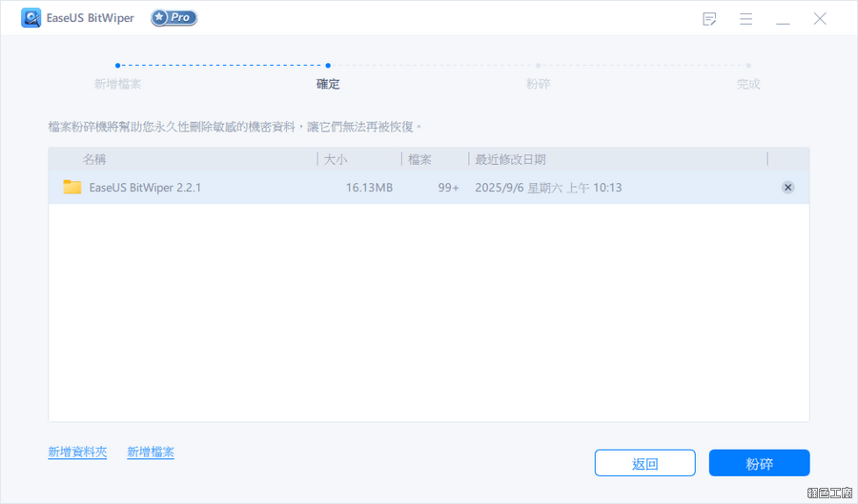Click the EaseUS BitWiper app logo
The height and width of the screenshot is (504, 858).
pos(31,18)
